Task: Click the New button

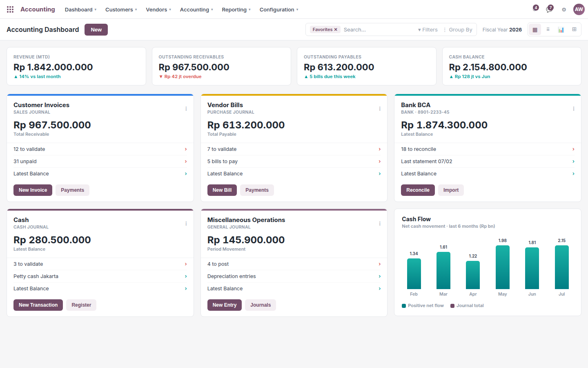Action: tap(96, 29)
